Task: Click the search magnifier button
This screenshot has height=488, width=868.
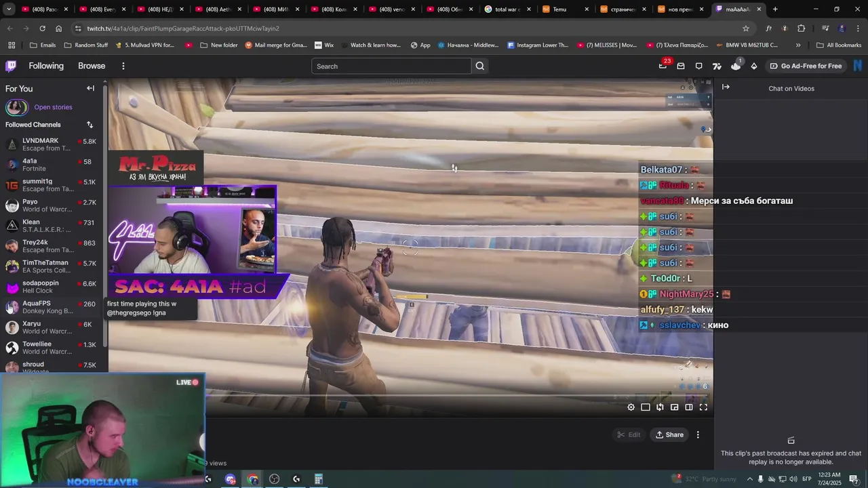Action: (x=480, y=66)
